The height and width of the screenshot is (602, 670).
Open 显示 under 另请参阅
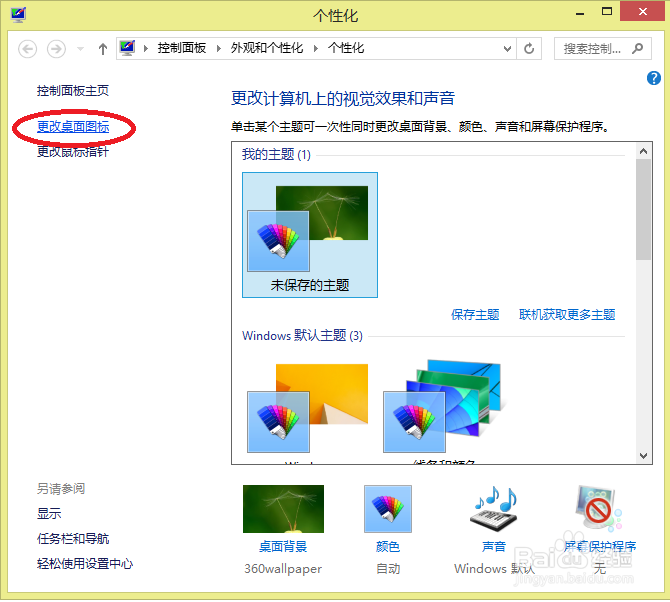tap(49, 513)
